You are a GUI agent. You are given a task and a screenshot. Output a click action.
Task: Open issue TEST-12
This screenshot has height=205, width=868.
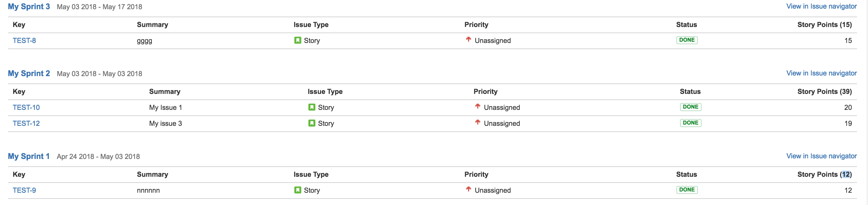click(x=26, y=123)
